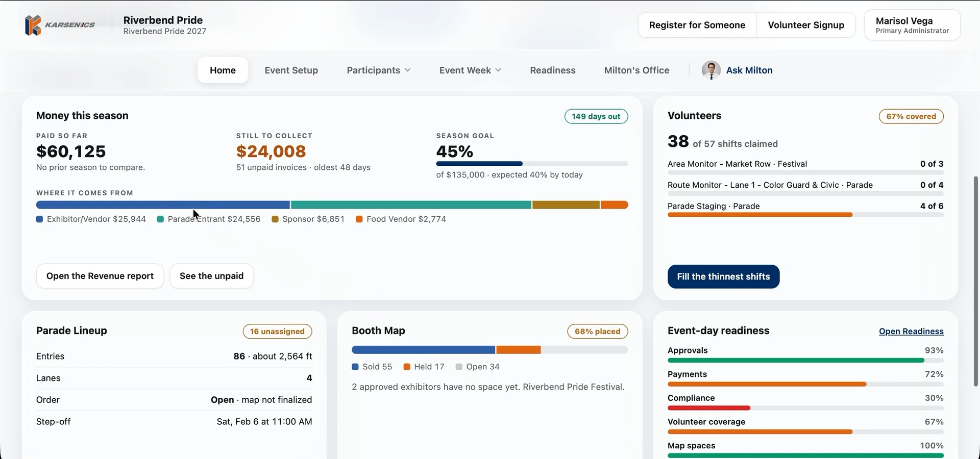The image size is (980, 459).
Task: Click the blue Exhibitor/Vendor legend swatch
Action: click(x=39, y=219)
